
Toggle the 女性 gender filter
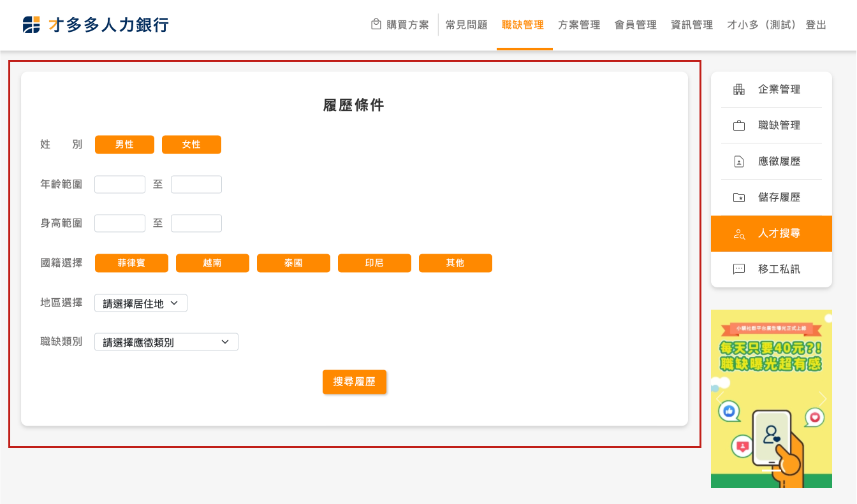(191, 145)
